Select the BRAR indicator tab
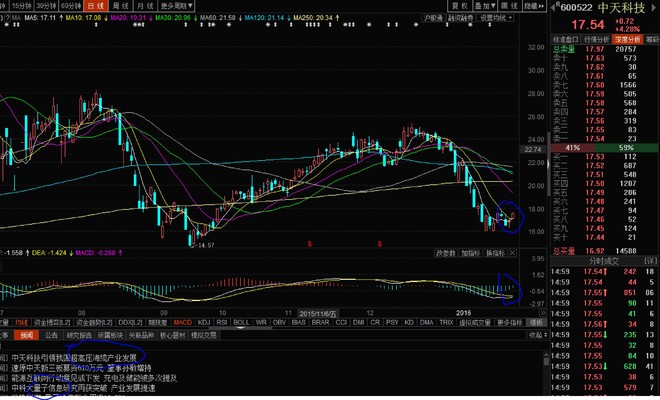Image resolution: width=660 pixels, height=400 pixels. 320,323
